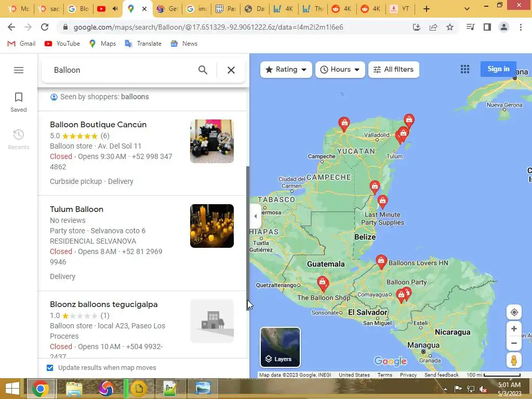Image resolution: width=532 pixels, height=399 pixels.
Task: Expand the Hours filter dropdown
Action: pos(340,70)
